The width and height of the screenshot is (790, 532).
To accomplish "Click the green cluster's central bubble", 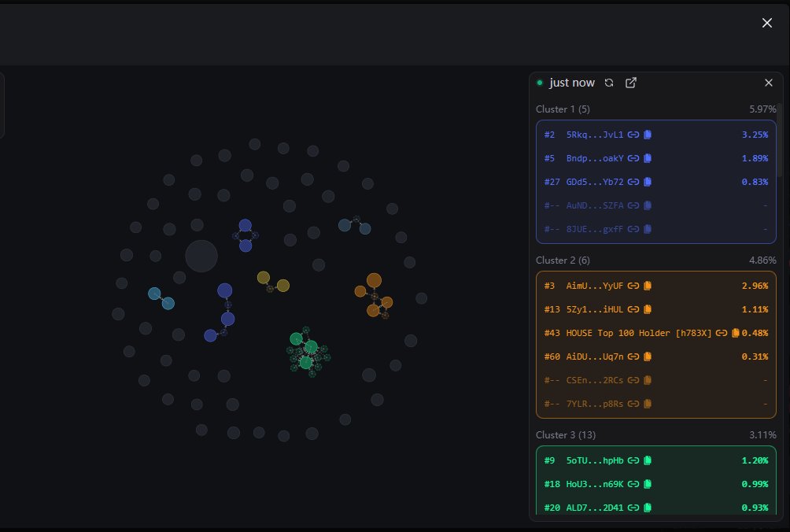I will [311, 347].
